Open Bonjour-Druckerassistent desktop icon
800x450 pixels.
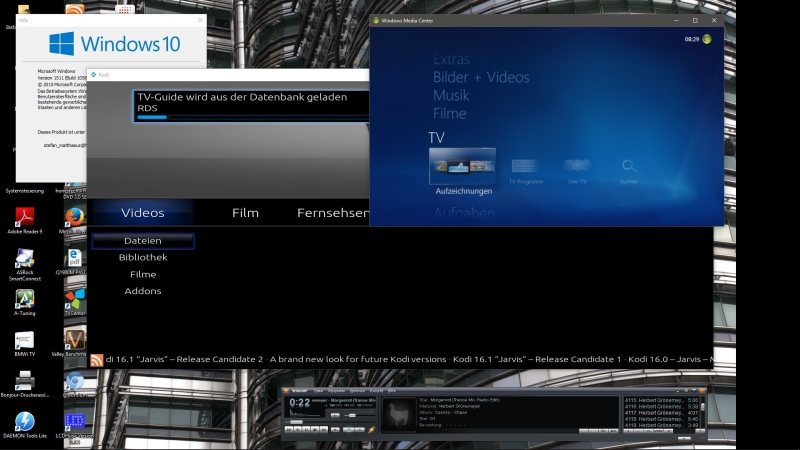click(x=24, y=384)
